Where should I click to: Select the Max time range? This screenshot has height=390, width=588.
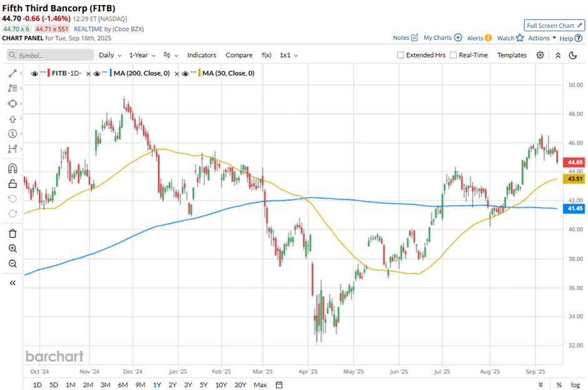(x=260, y=385)
